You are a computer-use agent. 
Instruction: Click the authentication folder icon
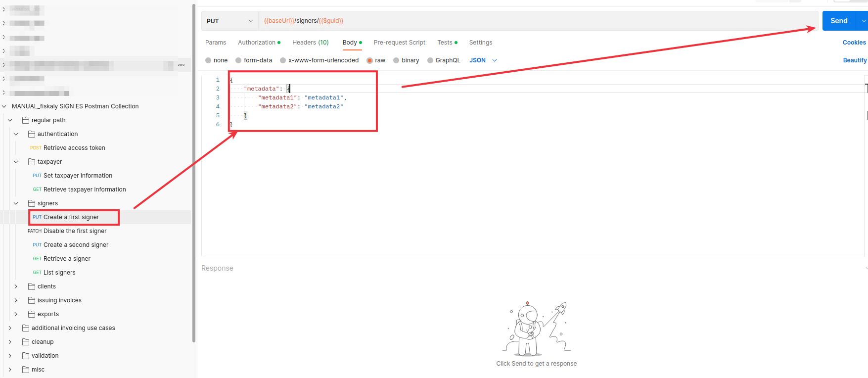point(32,134)
